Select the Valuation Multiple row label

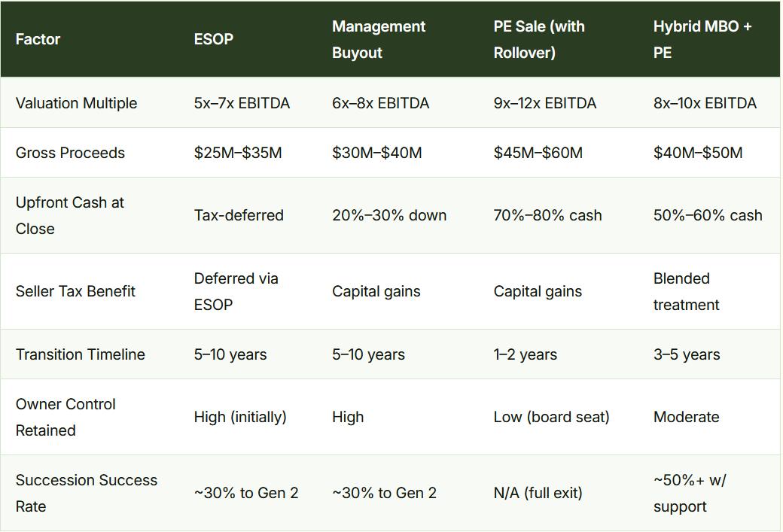(x=76, y=103)
